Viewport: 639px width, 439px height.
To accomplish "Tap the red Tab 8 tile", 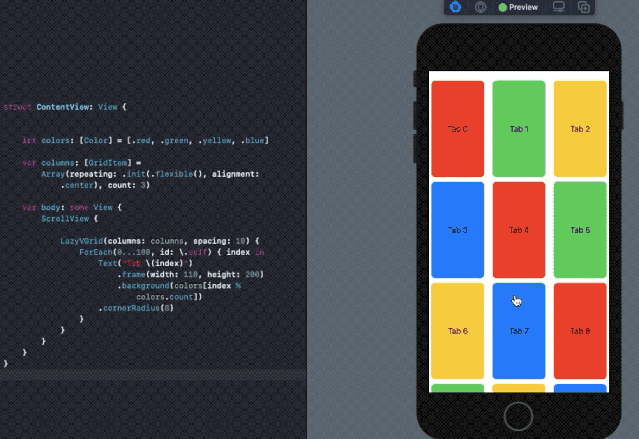I will [580, 331].
